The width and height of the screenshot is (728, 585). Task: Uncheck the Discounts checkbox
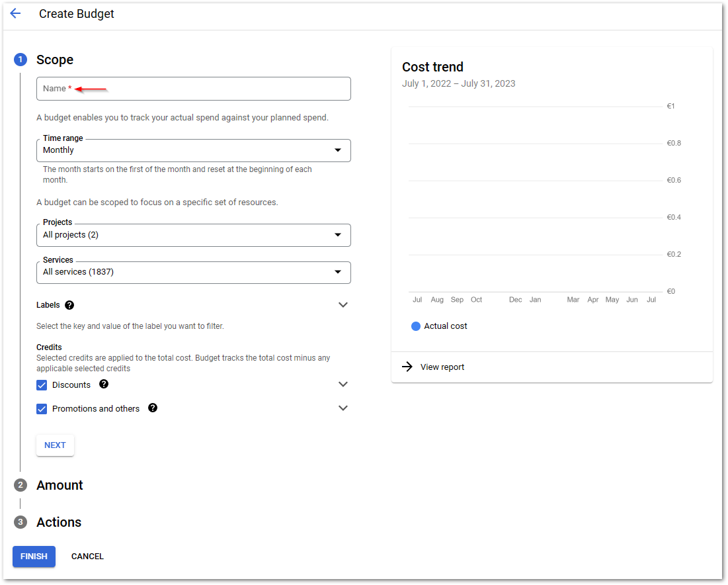(42, 384)
